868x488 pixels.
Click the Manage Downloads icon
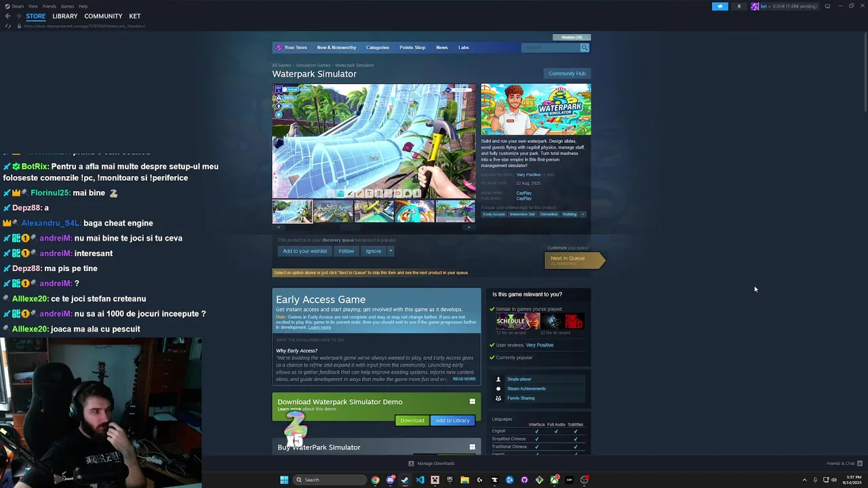[x=411, y=464]
